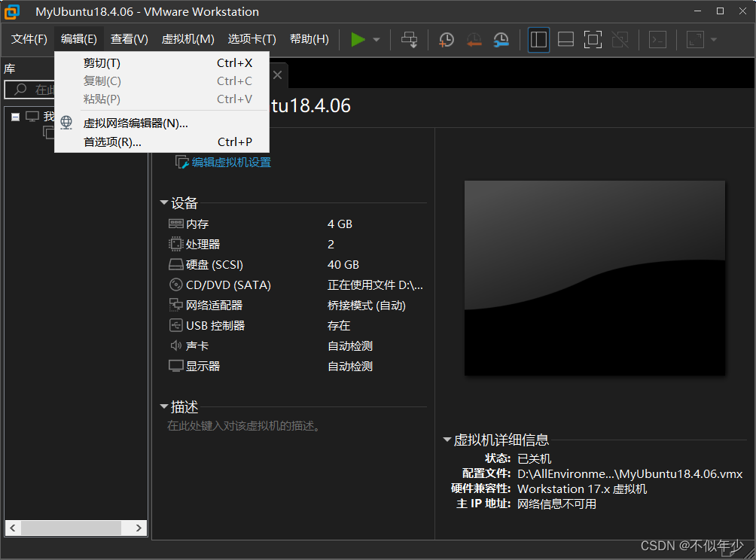Click 编辑虚拟机设置 link
756x560 pixels.
click(x=231, y=163)
